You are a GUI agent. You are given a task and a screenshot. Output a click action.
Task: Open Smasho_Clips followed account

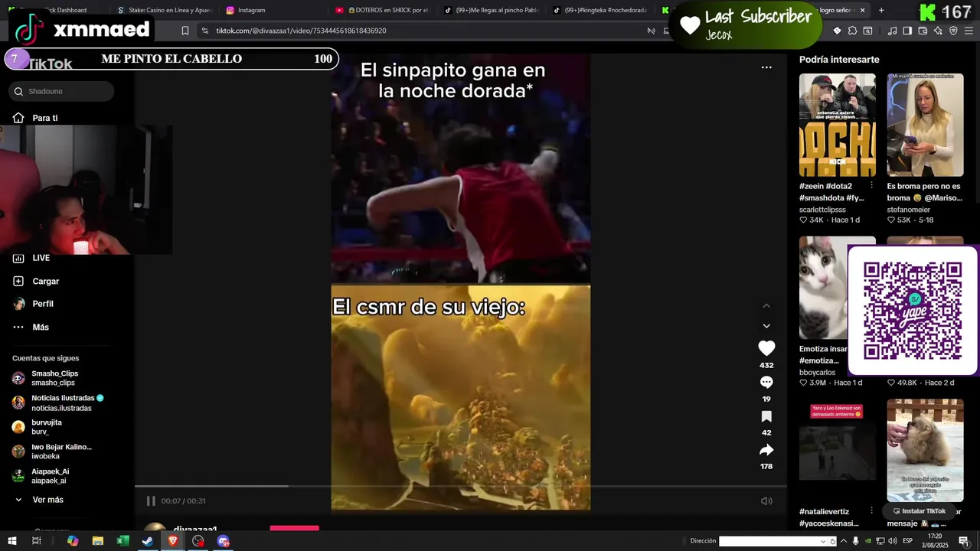pos(54,378)
